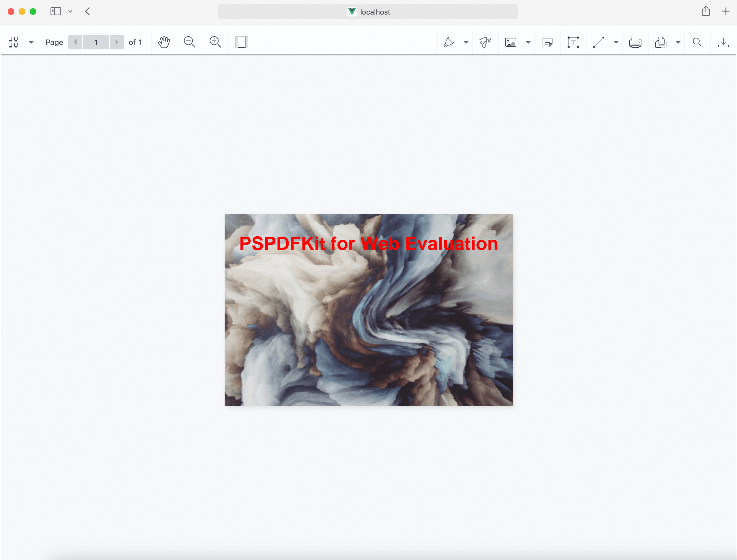The height and width of the screenshot is (560, 737).
Task: Select the Pan tool
Action: 164,42
